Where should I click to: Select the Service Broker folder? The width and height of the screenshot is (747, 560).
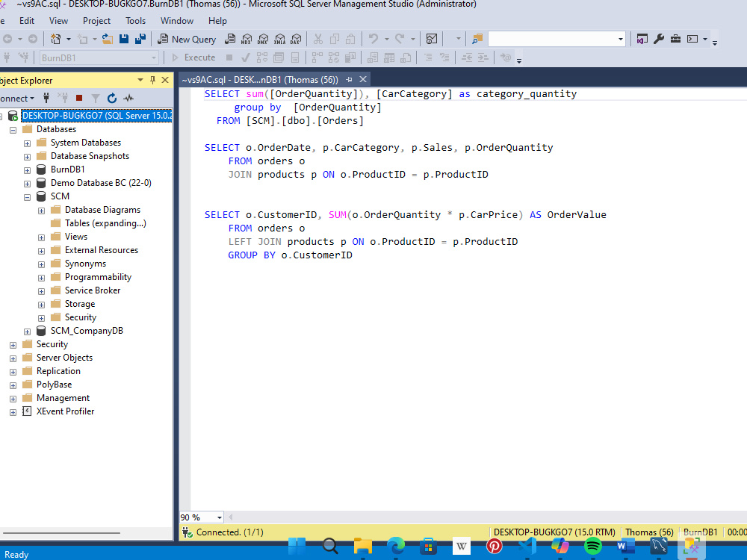click(93, 290)
